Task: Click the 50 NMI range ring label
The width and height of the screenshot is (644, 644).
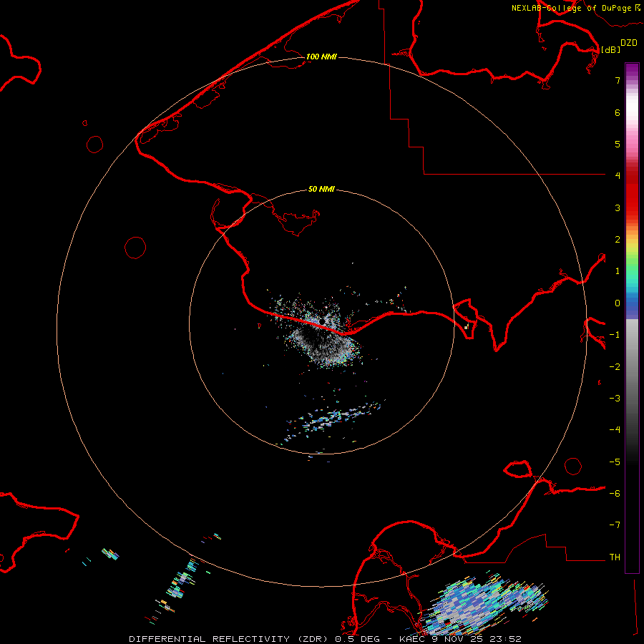Action: 321,189
